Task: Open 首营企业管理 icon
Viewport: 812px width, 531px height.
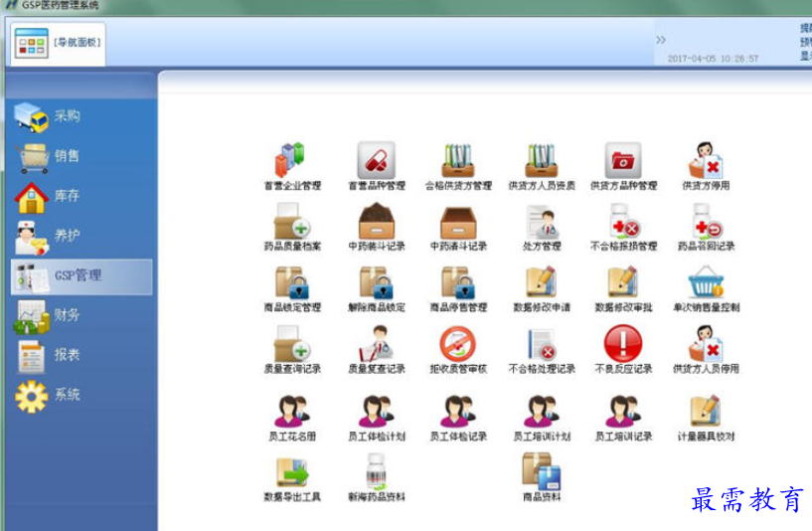Action: [292, 160]
